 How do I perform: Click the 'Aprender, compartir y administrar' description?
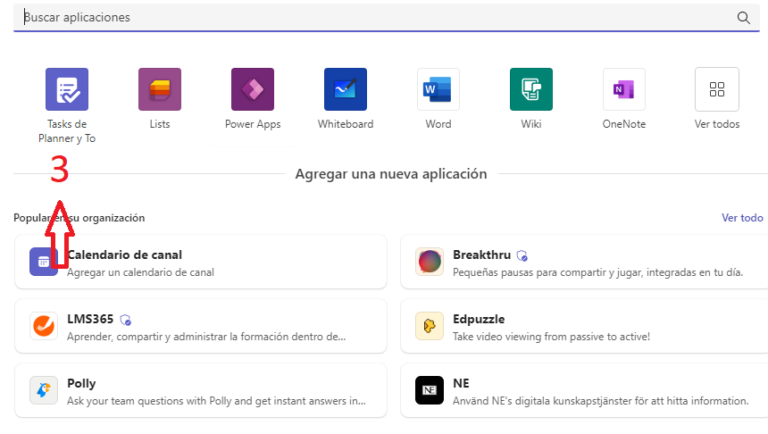[206, 337]
